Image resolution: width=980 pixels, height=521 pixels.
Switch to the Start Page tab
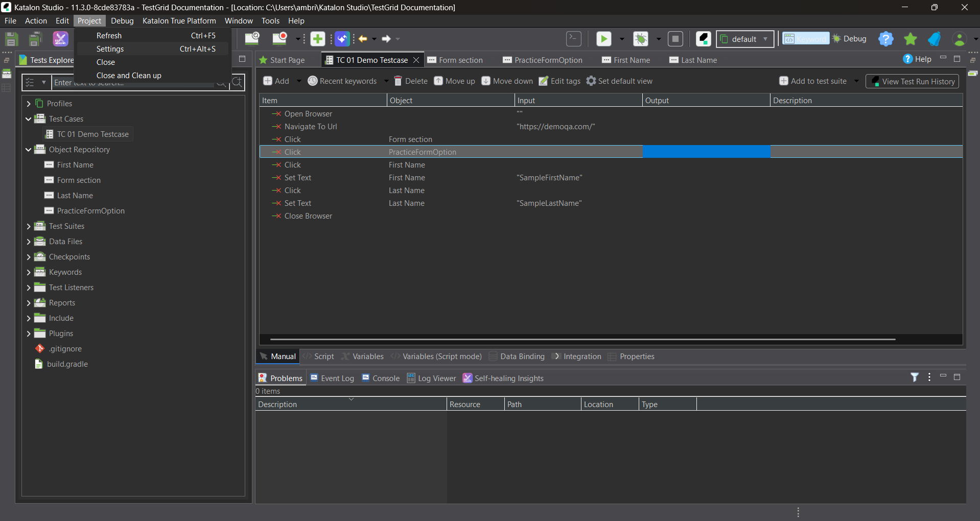pos(282,60)
